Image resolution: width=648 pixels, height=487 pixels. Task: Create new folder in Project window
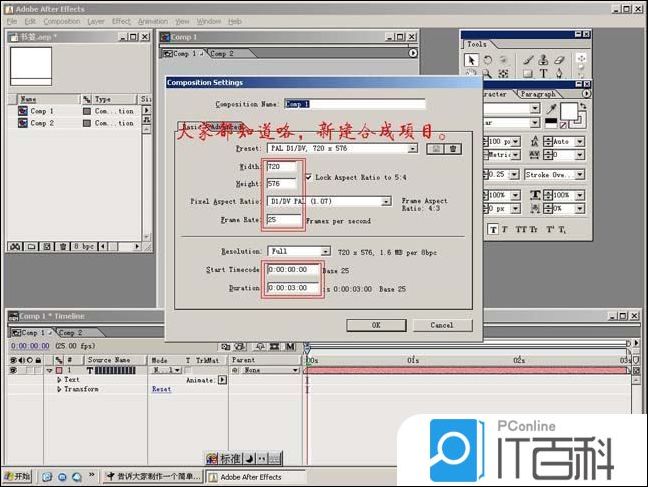point(31,247)
